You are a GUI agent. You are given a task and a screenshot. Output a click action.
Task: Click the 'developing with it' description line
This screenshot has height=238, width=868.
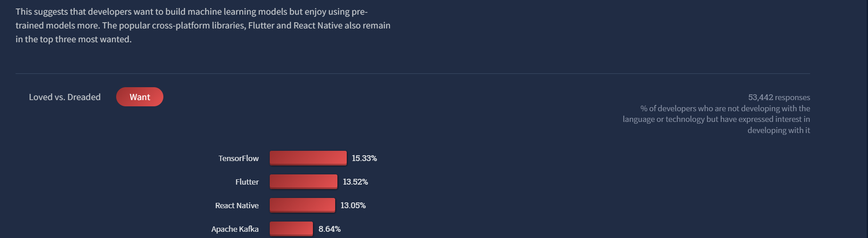tap(779, 130)
